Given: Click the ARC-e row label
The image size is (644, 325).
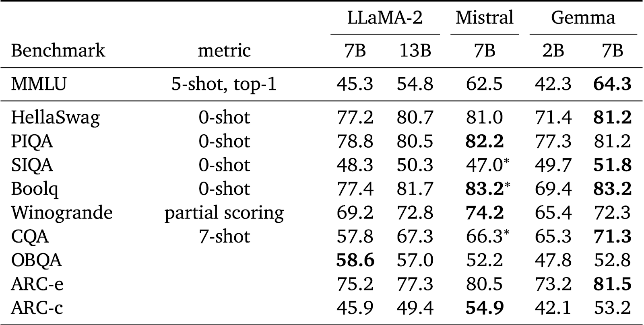Looking at the screenshot, I should (37, 284).
